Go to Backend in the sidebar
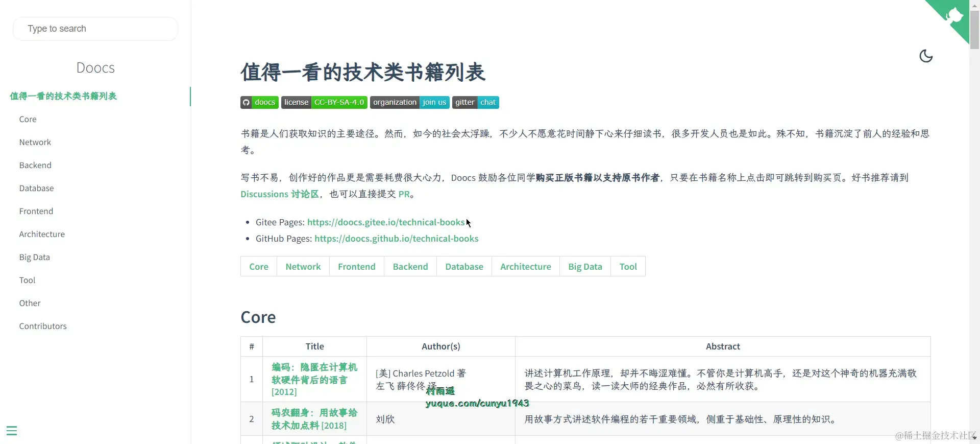 click(35, 165)
